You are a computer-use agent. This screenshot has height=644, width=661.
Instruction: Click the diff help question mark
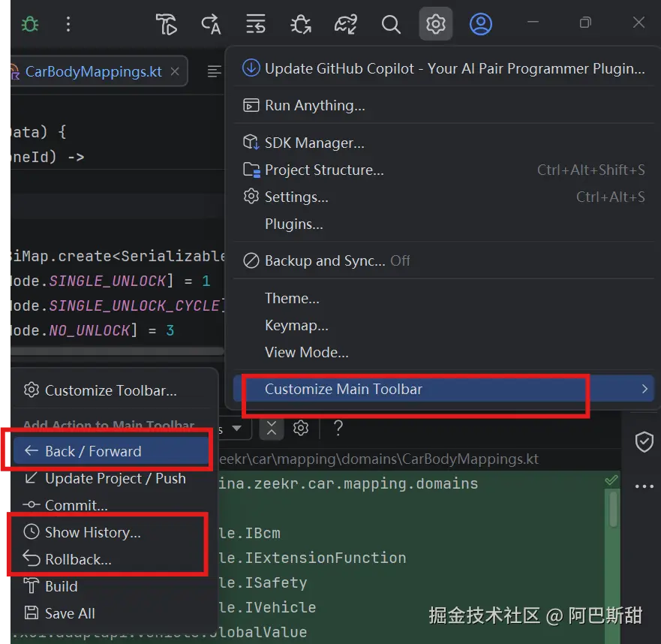tap(338, 428)
